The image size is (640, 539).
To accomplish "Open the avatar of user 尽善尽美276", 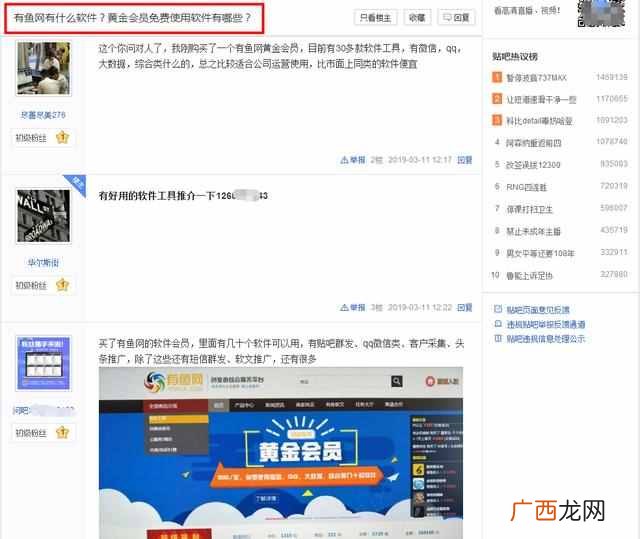I will tap(44, 68).
